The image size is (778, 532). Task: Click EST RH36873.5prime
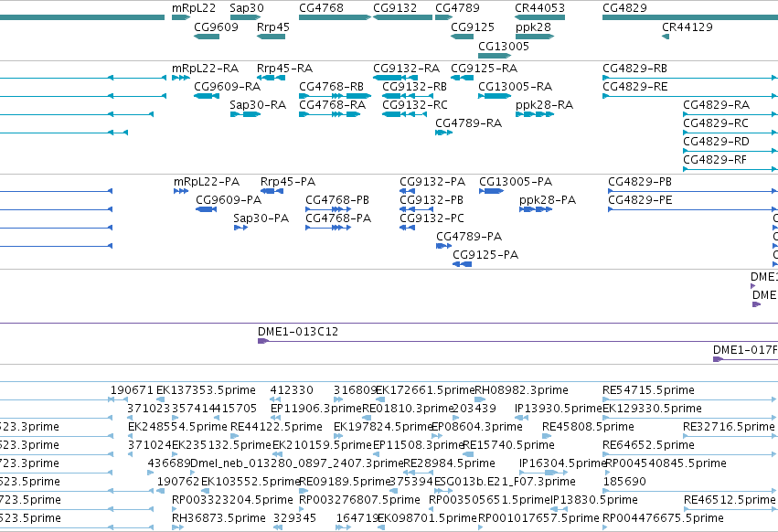point(218,518)
